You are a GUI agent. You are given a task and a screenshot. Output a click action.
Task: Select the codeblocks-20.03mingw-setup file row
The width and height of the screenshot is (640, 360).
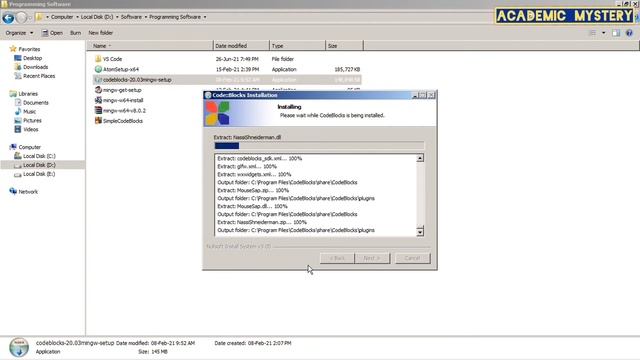point(227,80)
